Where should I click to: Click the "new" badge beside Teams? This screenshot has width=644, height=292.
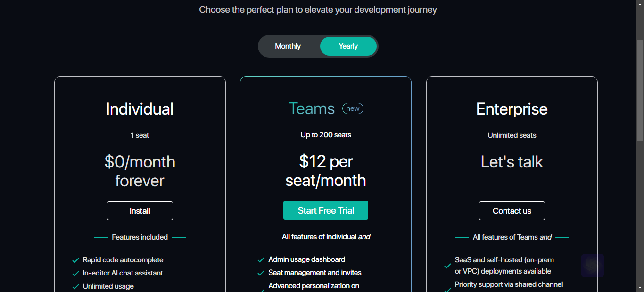coord(353,108)
